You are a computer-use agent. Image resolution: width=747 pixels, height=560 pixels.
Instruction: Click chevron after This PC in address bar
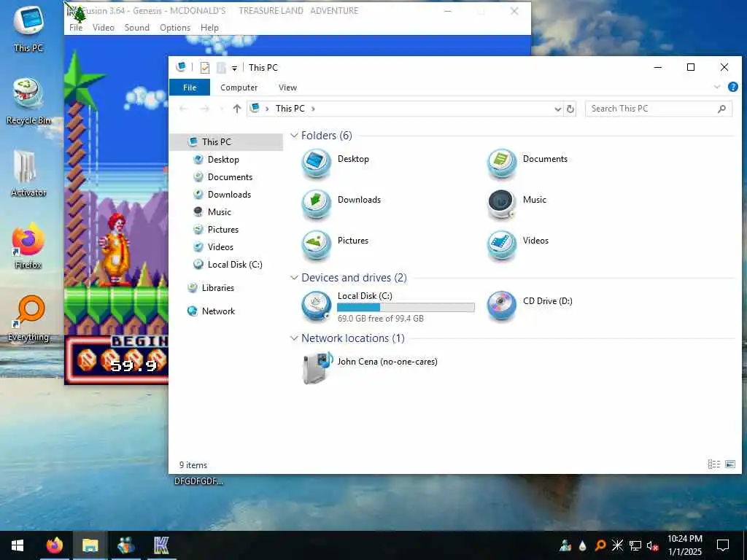click(313, 109)
